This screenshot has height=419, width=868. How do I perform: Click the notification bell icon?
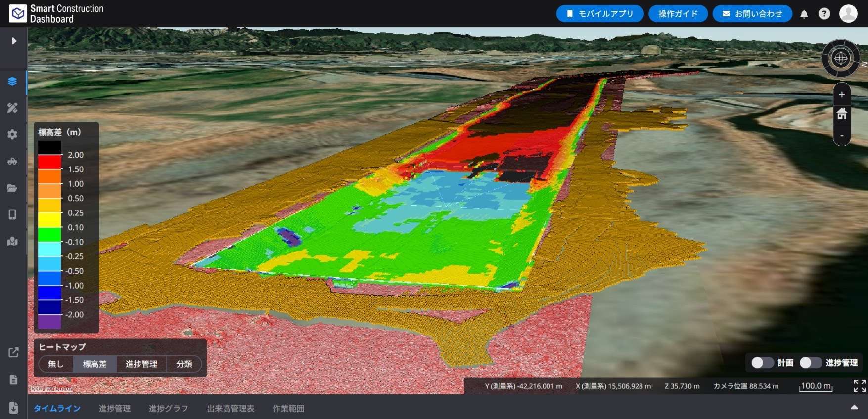[804, 14]
